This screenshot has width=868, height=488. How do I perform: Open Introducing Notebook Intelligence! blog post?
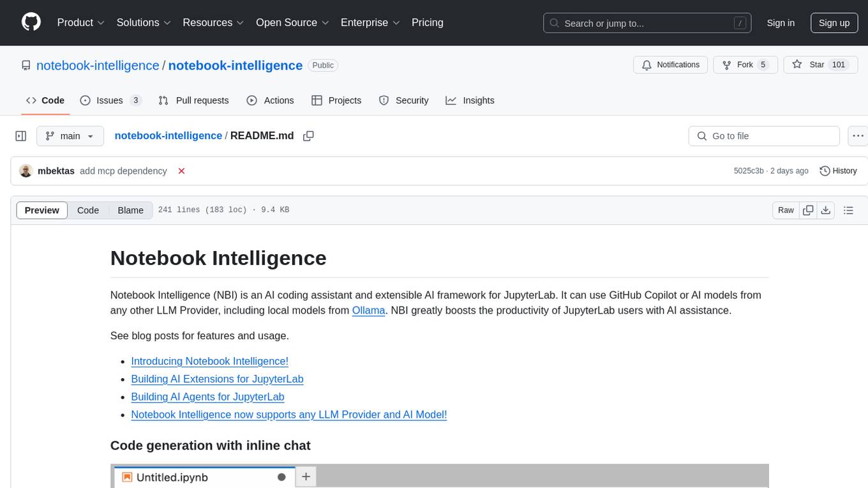210,361
